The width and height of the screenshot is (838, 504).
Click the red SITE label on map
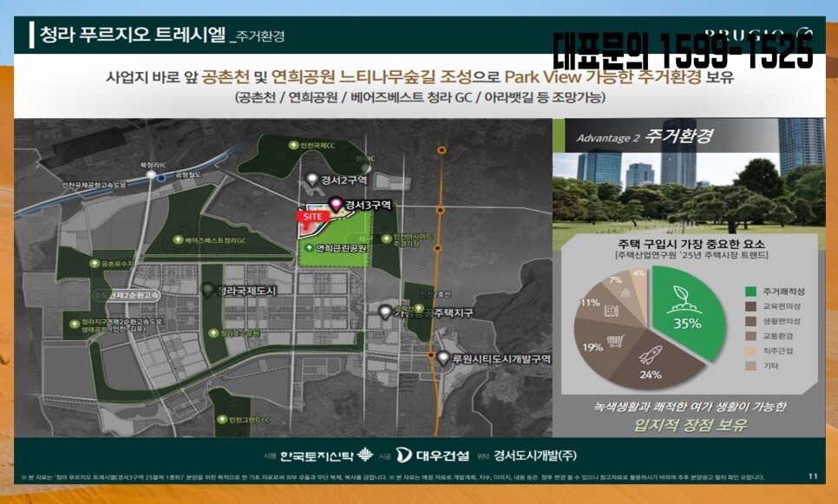pos(312,217)
